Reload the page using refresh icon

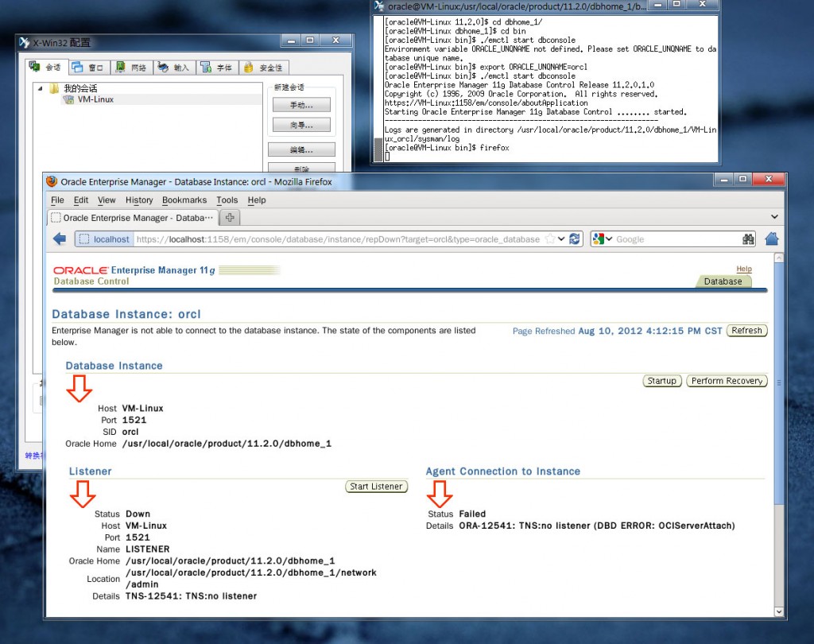click(574, 239)
